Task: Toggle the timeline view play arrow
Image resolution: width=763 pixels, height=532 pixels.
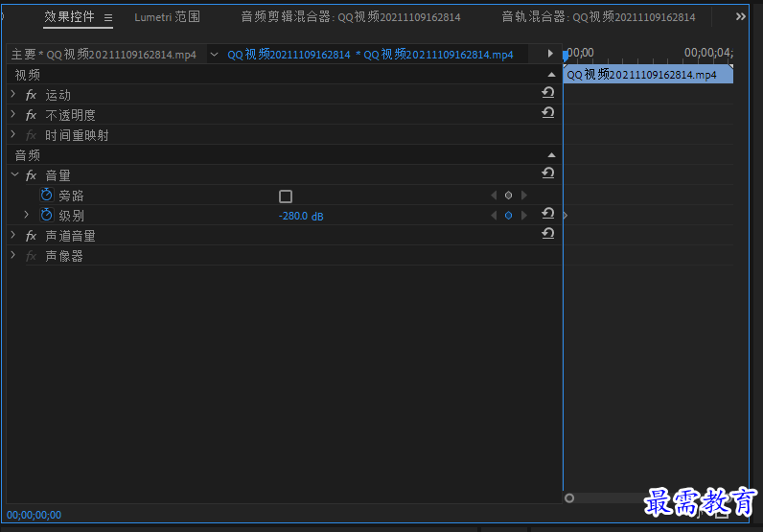Action: (550, 54)
